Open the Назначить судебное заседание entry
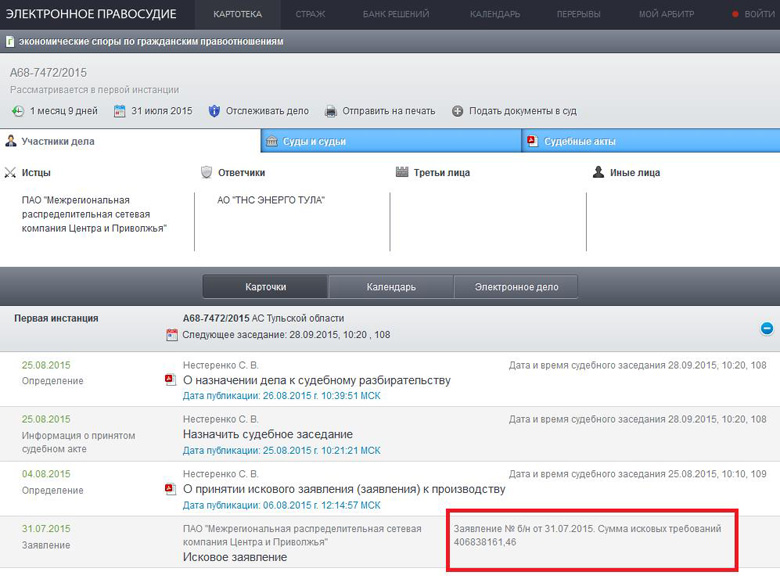 pos(268,434)
